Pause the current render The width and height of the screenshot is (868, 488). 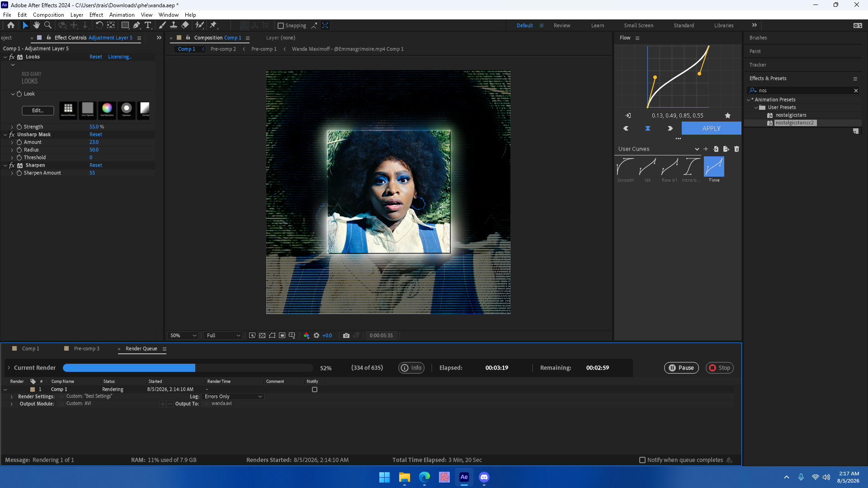pos(681,368)
